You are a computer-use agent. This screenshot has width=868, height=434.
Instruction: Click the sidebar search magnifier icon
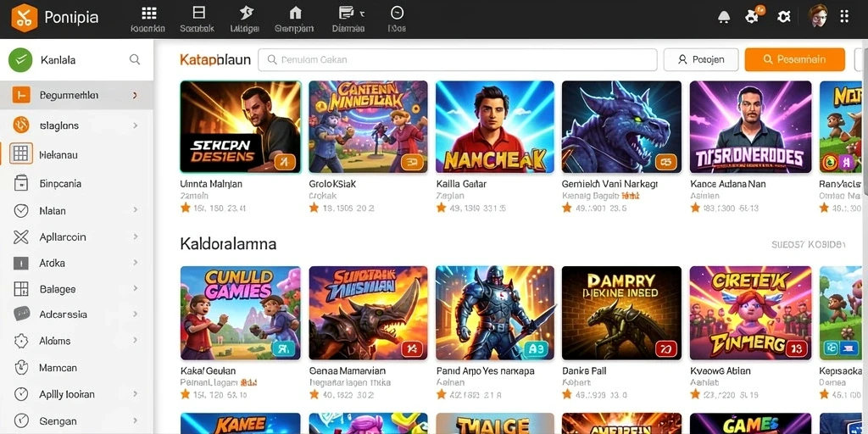[135, 59]
